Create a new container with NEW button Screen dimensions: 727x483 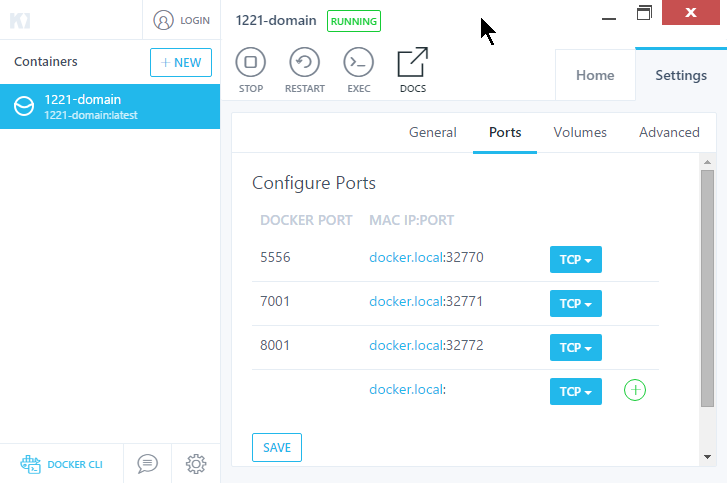pos(181,62)
